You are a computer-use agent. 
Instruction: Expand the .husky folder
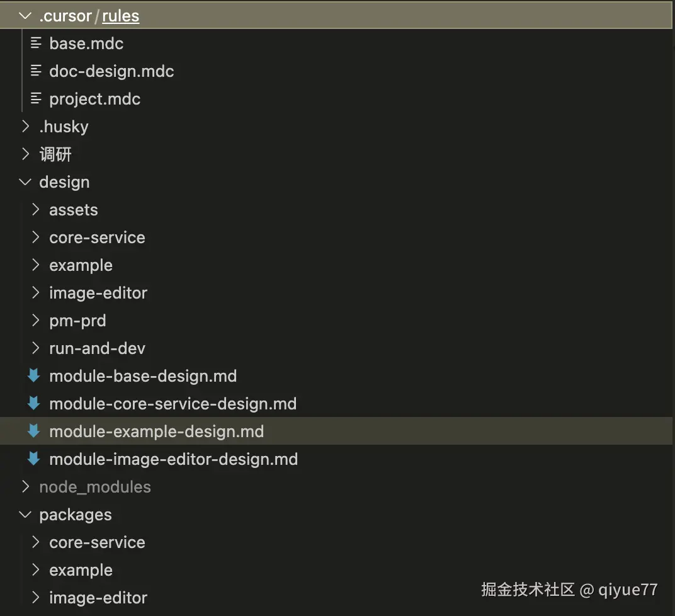pos(25,126)
